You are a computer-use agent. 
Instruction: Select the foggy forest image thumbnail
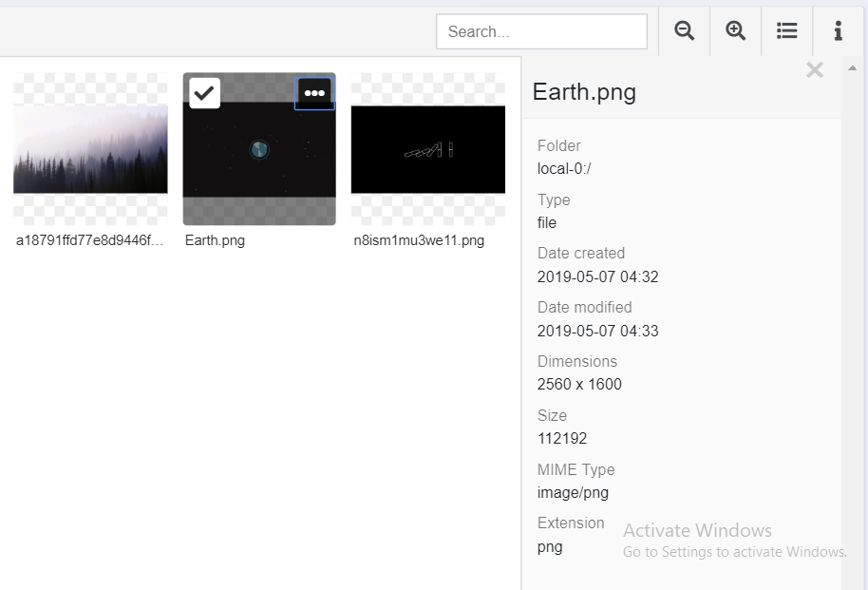pyautogui.click(x=90, y=149)
